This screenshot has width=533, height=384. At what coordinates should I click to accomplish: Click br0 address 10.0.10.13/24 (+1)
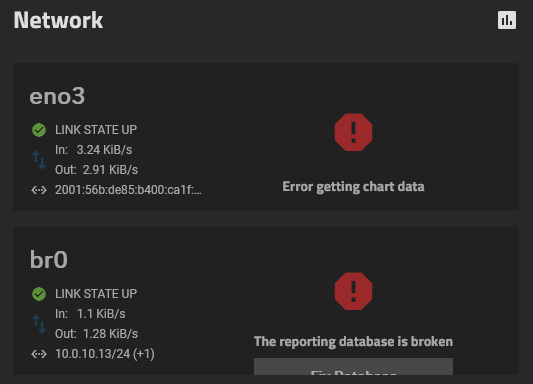[105, 354]
